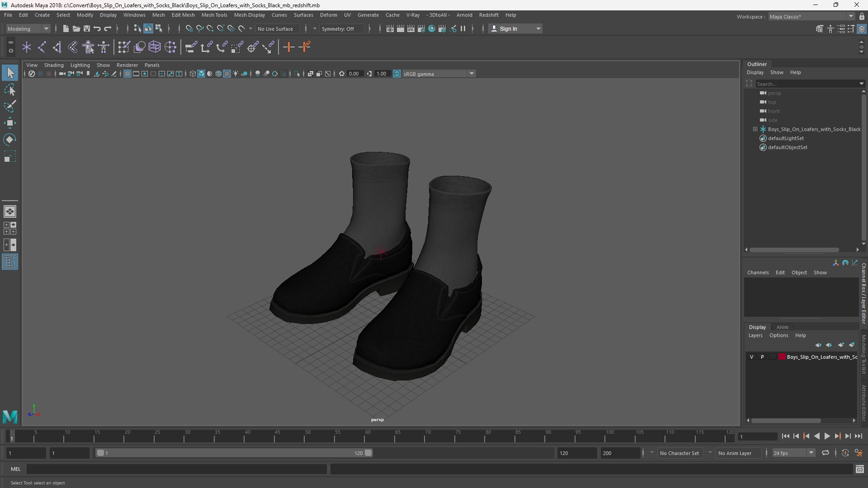
Task: Choose the Move tool in toolbox
Action: (10, 123)
